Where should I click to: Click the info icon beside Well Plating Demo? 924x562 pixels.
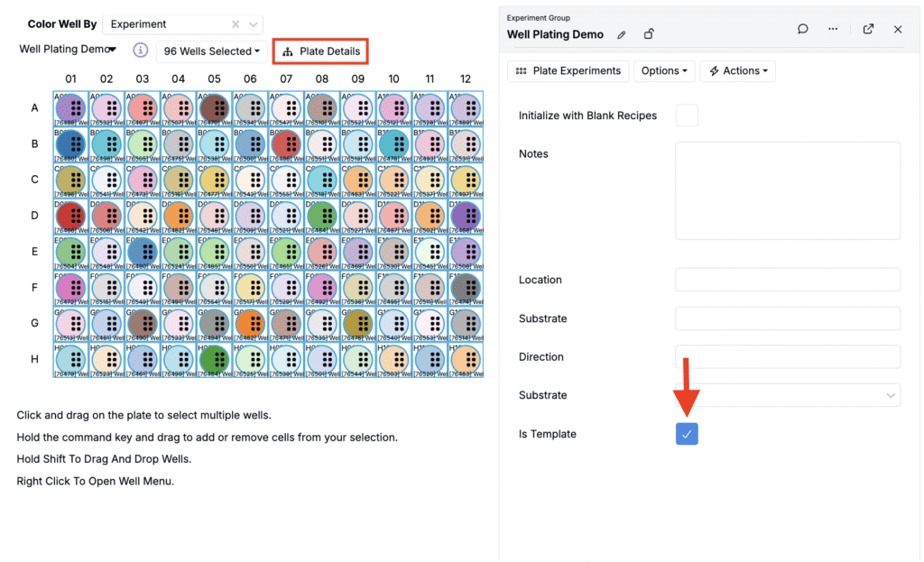(x=141, y=51)
